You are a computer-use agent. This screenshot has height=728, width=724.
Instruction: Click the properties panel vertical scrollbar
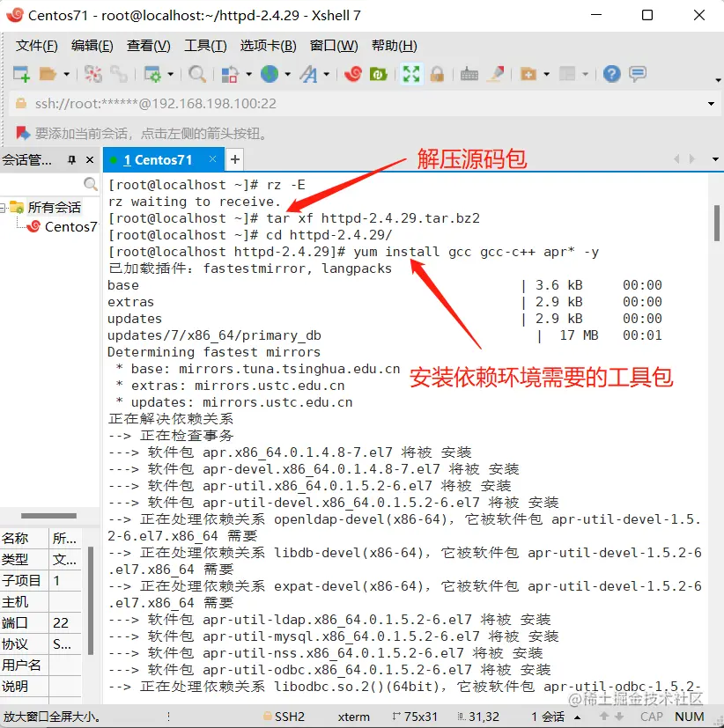(x=91, y=600)
